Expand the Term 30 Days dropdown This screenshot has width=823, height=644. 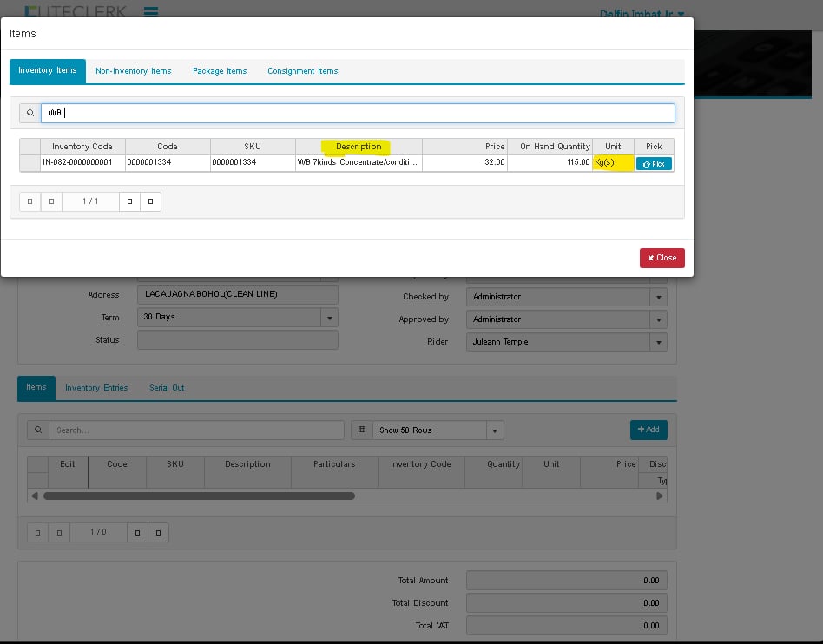point(329,318)
